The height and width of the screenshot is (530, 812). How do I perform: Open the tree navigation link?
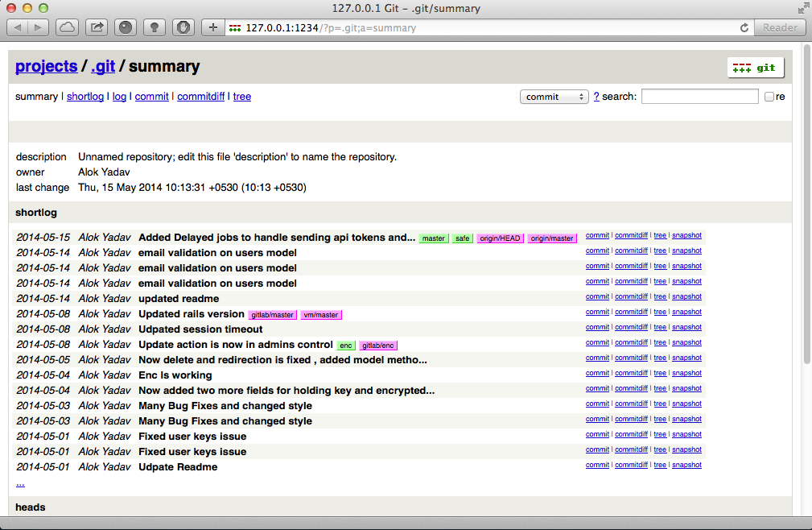242,97
